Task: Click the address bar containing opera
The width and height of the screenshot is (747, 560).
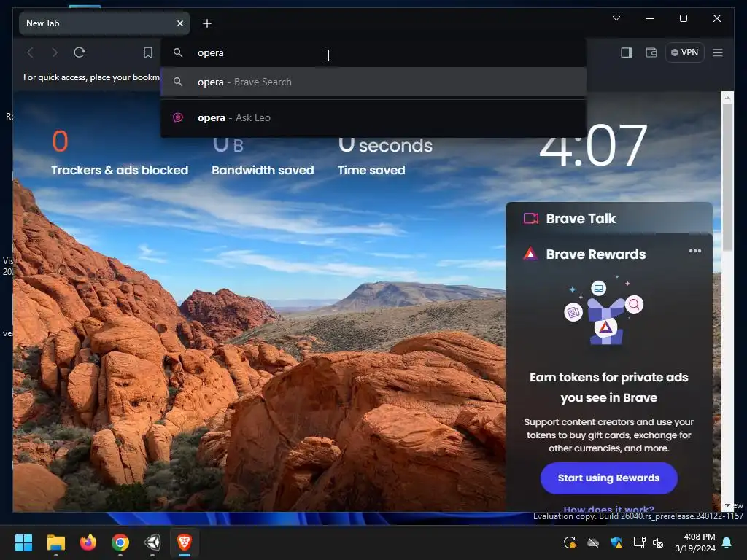Action: (x=373, y=52)
